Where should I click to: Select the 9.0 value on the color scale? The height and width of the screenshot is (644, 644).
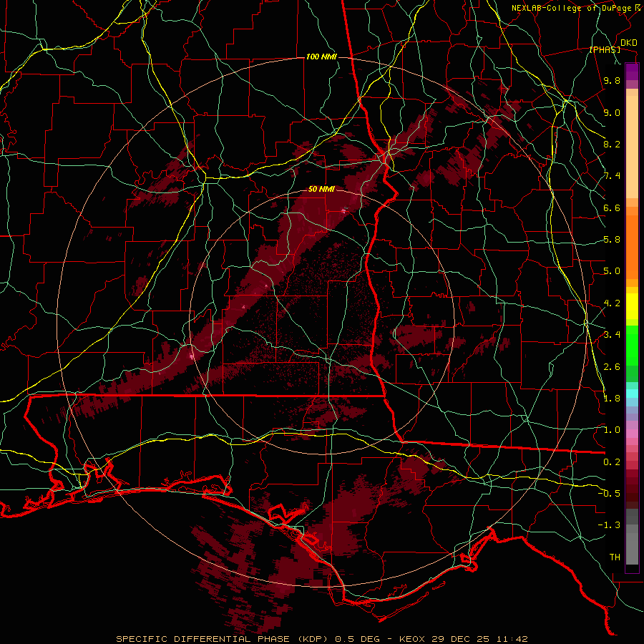pos(612,112)
